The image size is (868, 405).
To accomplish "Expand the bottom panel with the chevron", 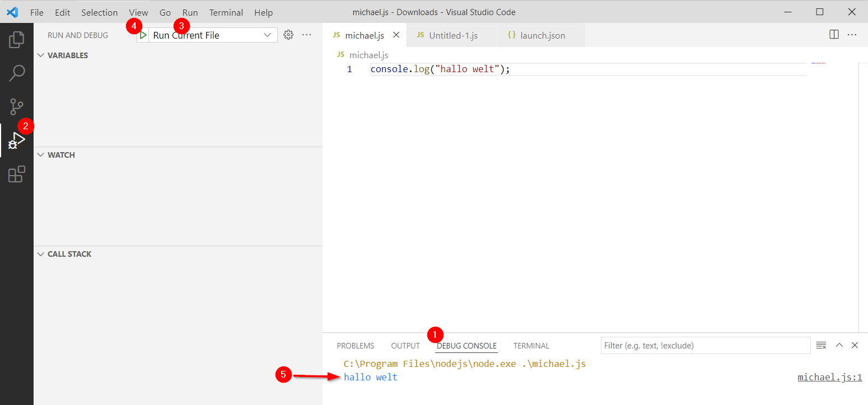I will click(839, 345).
